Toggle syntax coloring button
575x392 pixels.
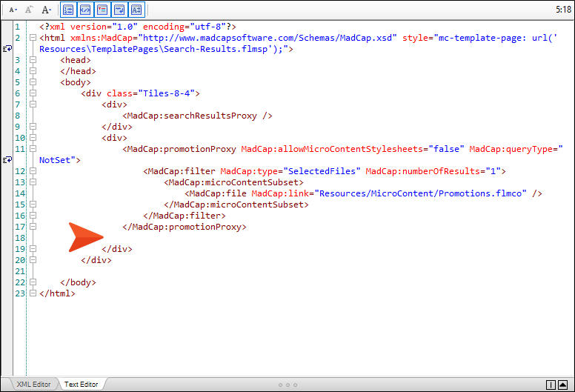pyautogui.click(x=102, y=10)
